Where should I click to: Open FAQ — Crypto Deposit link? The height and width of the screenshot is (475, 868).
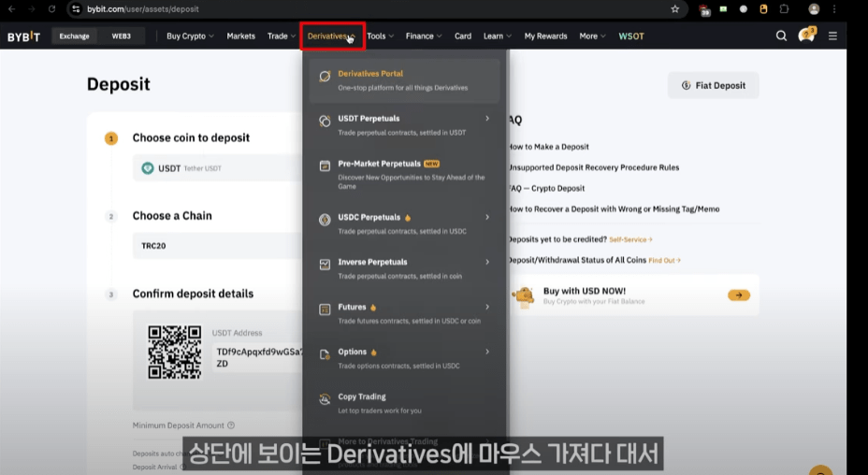click(x=546, y=188)
